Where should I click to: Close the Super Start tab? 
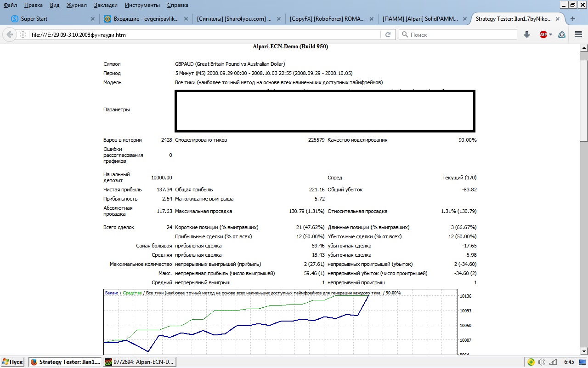[x=92, y=19]
